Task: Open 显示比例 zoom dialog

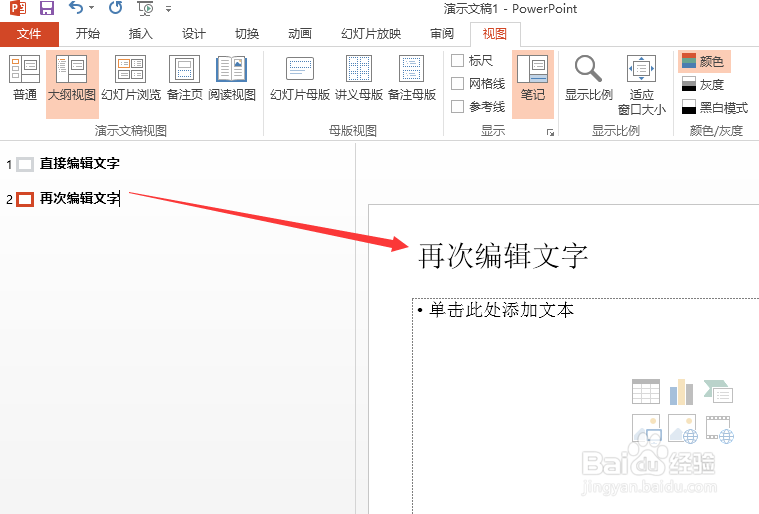Action: pos(589,78)
